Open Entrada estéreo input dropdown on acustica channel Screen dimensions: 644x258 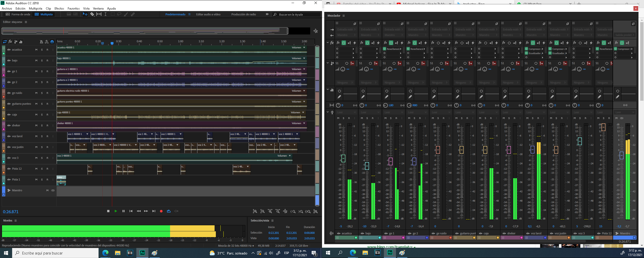[x=347, y=29]
